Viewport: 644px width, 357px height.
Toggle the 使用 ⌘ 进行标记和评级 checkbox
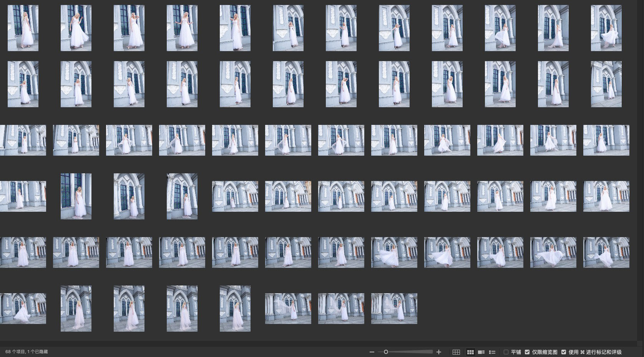564,352
